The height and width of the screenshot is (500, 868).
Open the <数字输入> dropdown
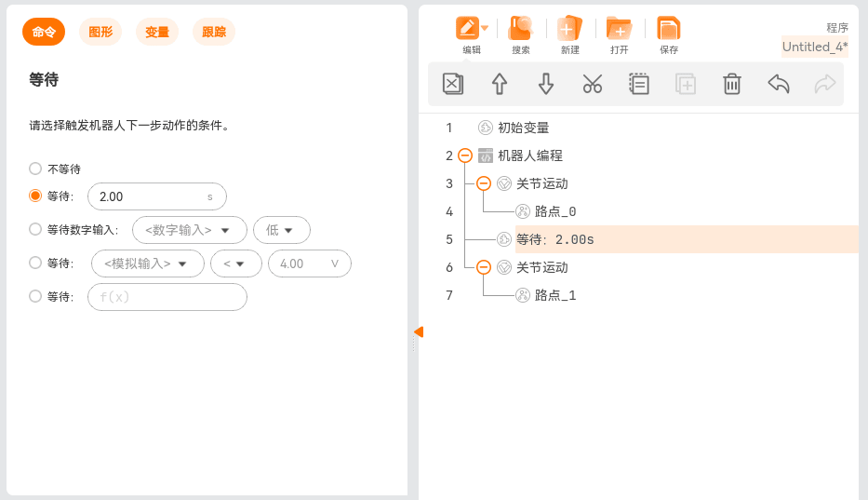(189, 230)
